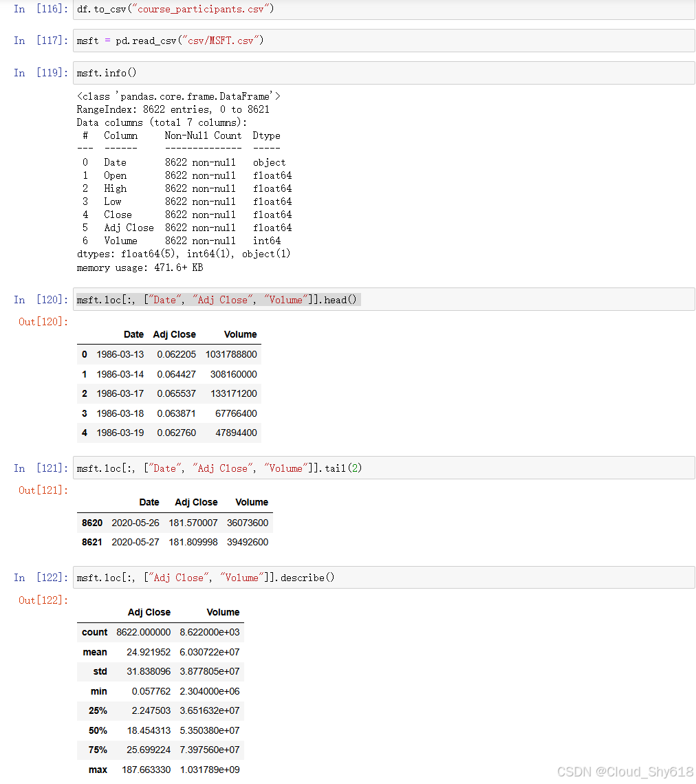
Task: Click row index 8620 in tail table
Action: pyautogui.click(x=92, y=523)
